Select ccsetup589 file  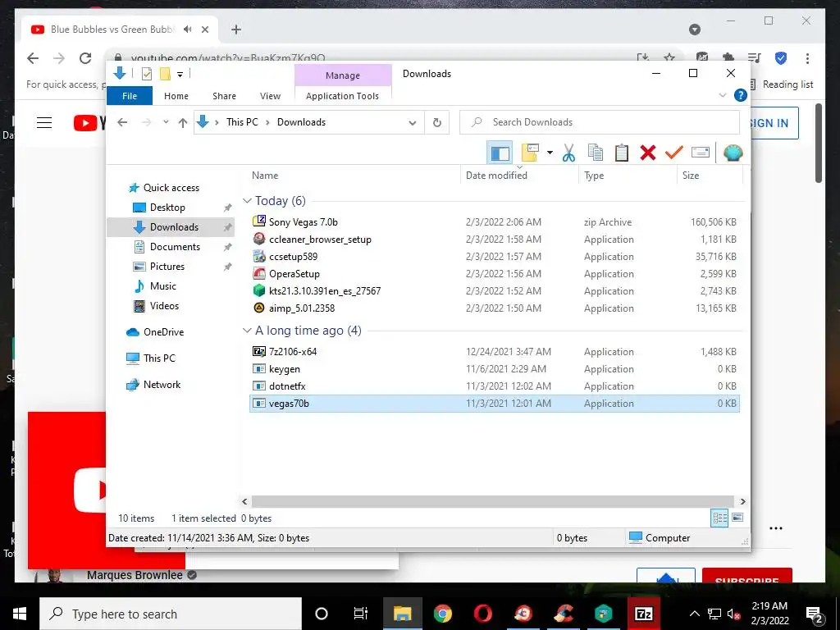coord(495,257)
